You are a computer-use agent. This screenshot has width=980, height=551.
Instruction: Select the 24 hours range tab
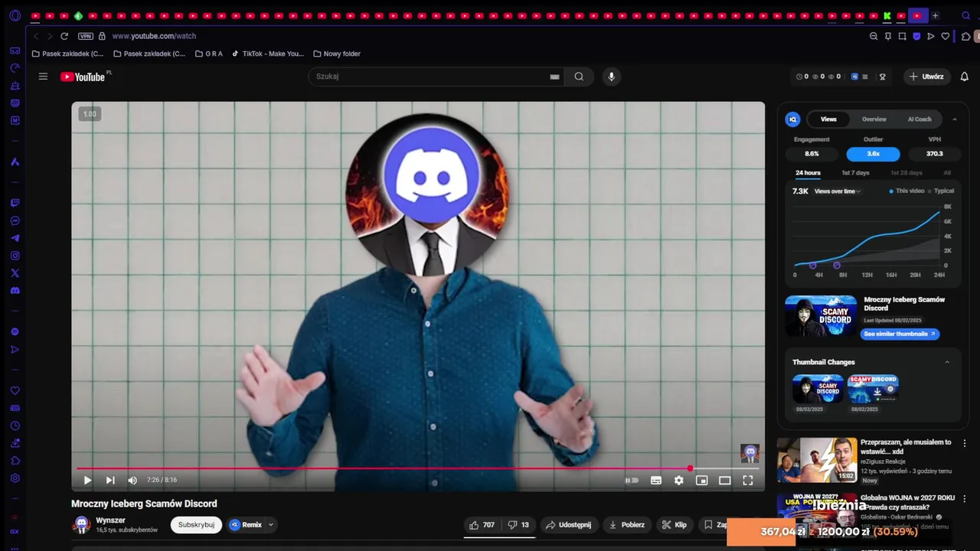808,173
